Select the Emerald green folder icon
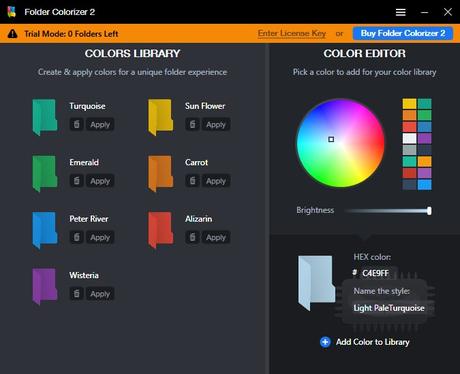The width and height of the screenshot is (460, 374). pos(45,173)
